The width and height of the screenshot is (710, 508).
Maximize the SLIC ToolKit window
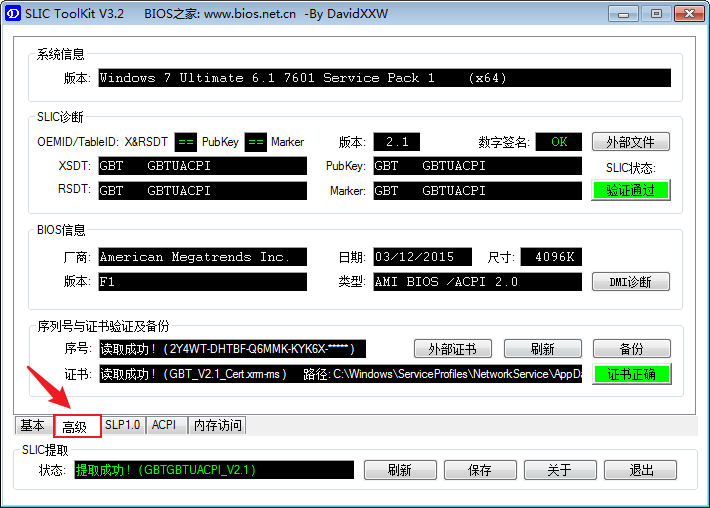click(656, 14)
